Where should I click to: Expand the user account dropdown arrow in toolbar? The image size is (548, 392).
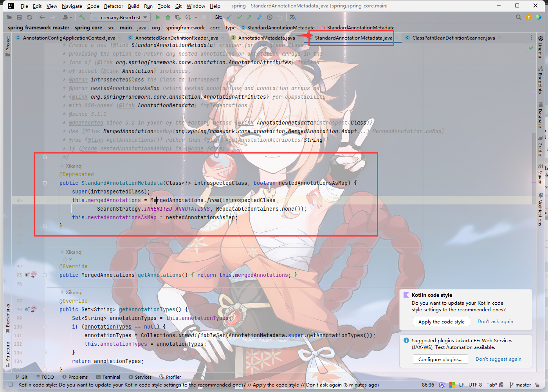(x=70, y=17)
